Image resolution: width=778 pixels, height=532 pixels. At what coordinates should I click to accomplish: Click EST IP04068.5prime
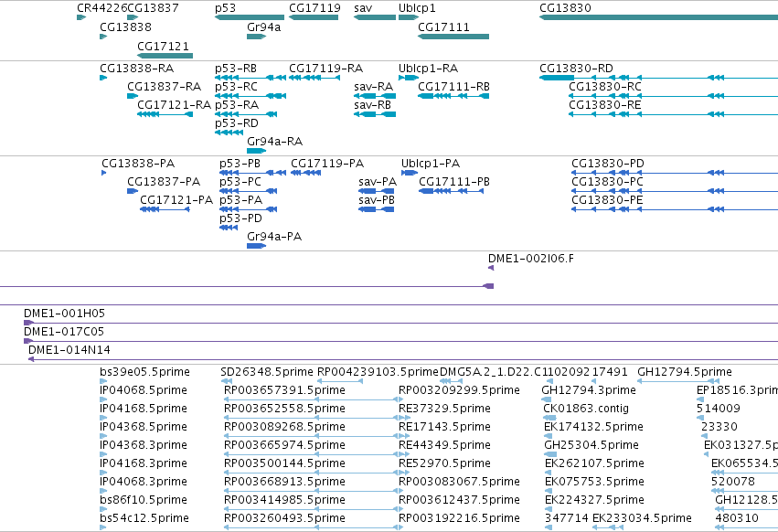tap(144, 390)
